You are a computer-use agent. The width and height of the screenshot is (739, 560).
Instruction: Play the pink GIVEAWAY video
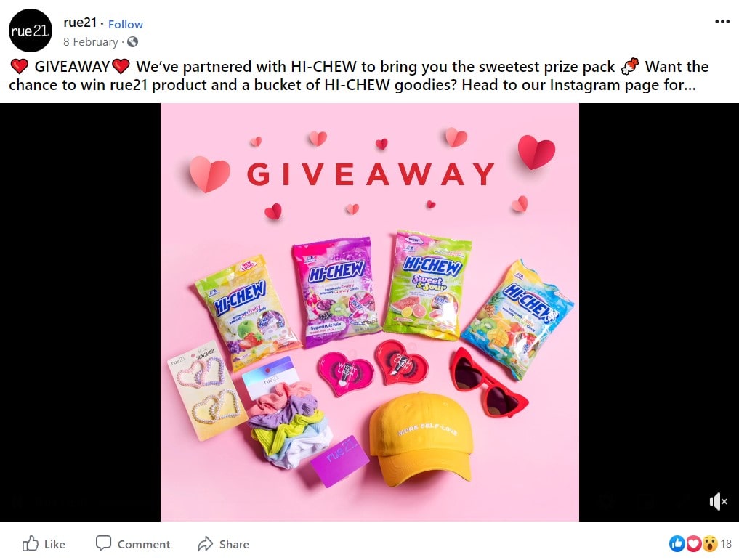coord(369,312)
